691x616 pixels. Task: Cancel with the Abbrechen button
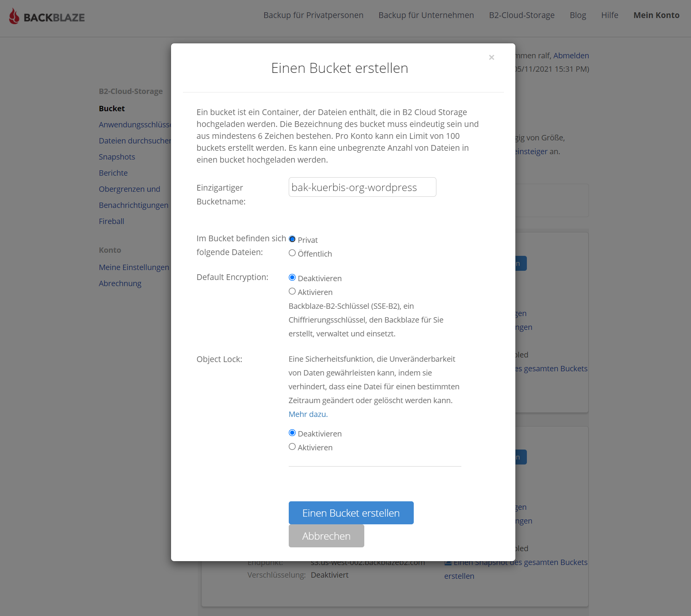(x=326, y=536)
